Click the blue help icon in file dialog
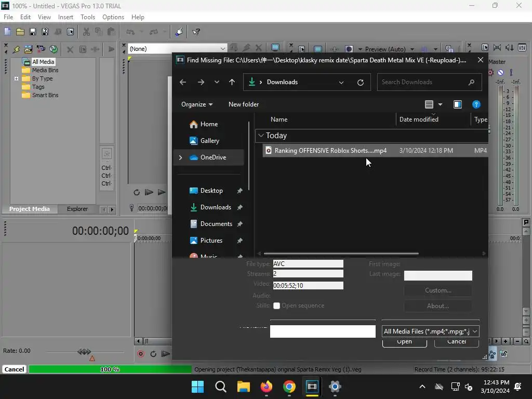This screenshot has height=399, width=532. pos(476,104)
